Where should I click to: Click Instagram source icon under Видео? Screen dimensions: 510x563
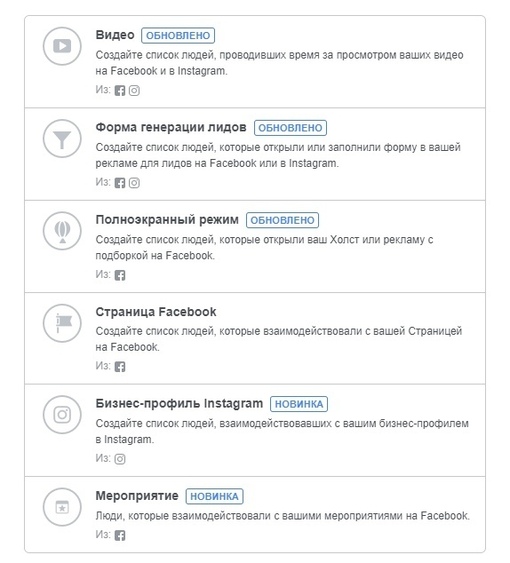(134, 90)
